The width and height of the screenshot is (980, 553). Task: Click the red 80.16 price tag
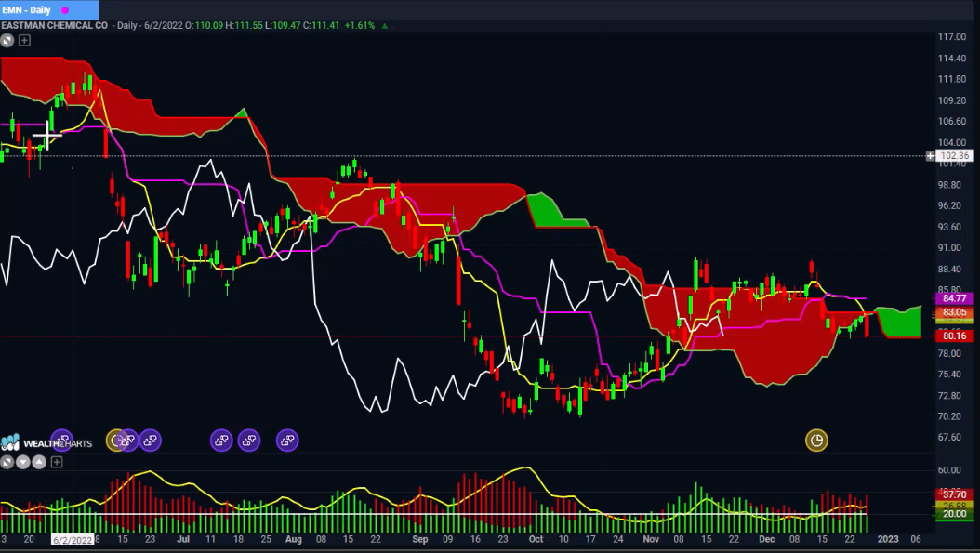point(954,336)
